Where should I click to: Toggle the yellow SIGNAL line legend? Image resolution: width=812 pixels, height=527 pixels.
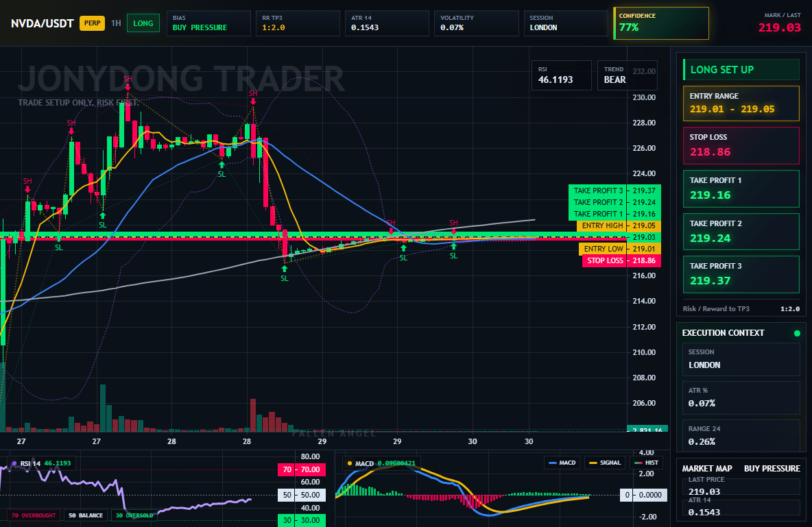coord(605,463)
